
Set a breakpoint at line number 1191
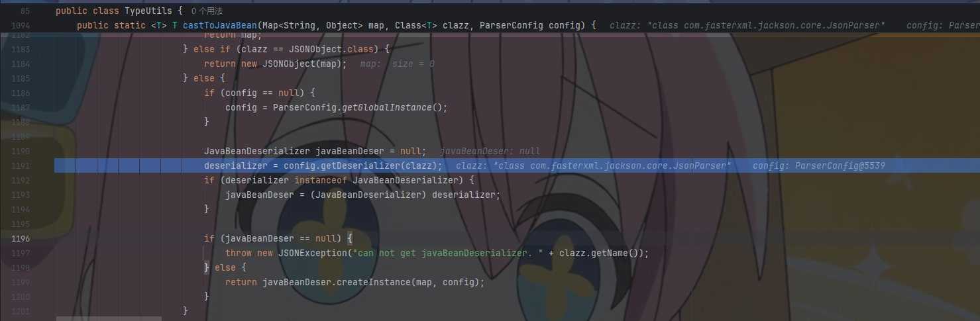(20, 165)
